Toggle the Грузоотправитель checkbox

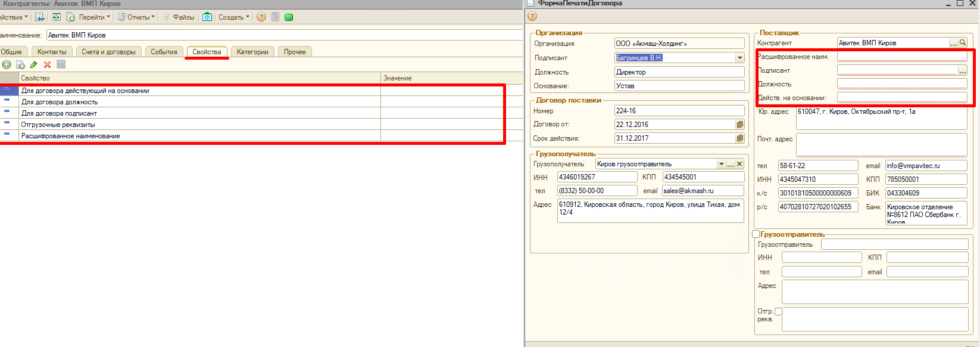(x=756, y=234)
